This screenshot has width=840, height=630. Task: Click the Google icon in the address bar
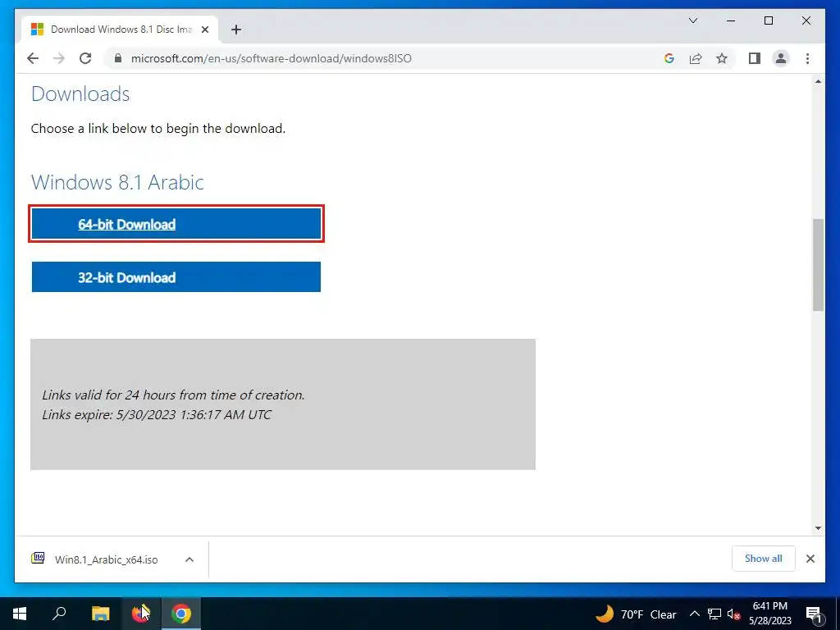point(669,58)
